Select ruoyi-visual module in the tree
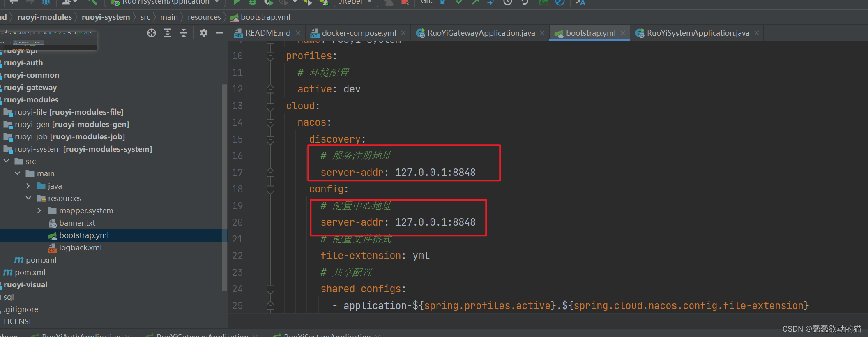This screenshot has width=868, height=337. pos(25,284)
